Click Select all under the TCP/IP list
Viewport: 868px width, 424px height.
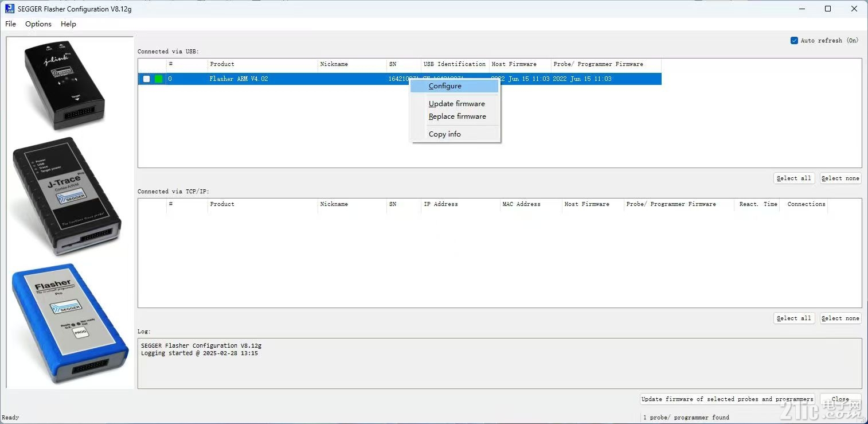click(x=794, y=318)
